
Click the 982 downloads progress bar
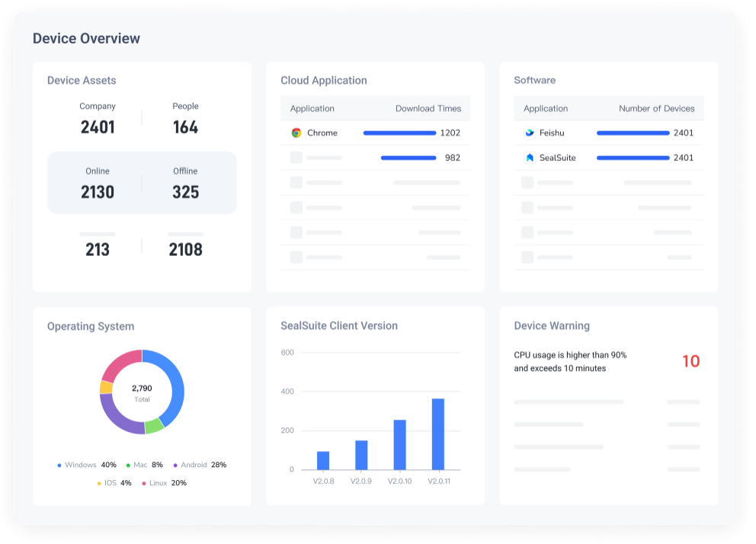[408, 158]
